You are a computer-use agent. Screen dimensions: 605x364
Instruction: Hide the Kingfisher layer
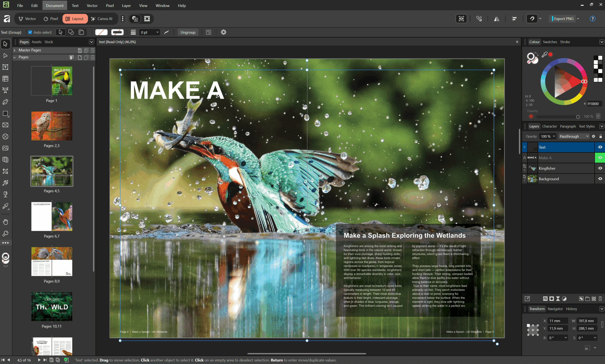[x=600, y=168]
